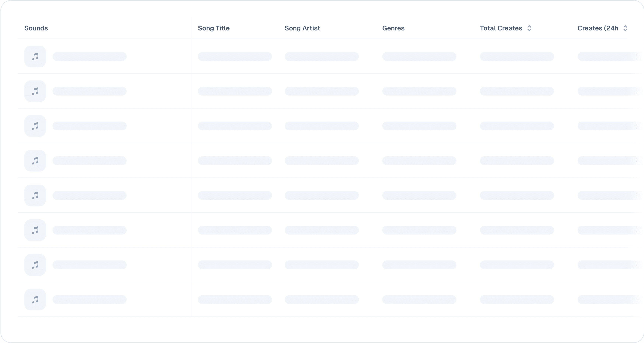The width and height of the screenshot is (644, 343).
Task: Click the seventh row's music note icon
Action: [x=35, y=265]
